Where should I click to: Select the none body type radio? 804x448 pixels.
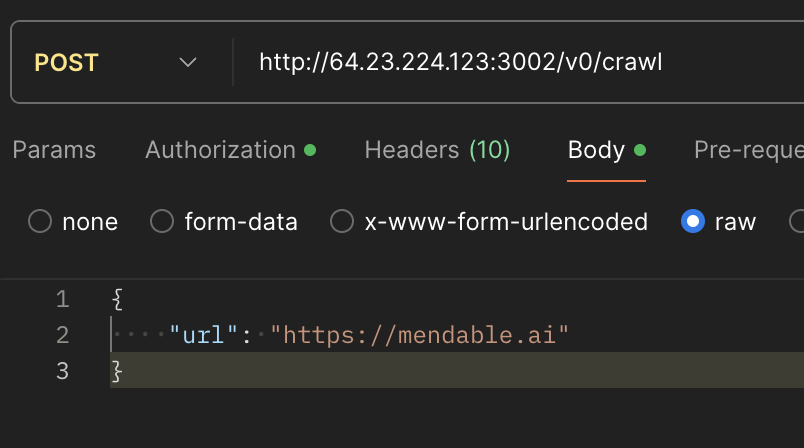coord(40,221)
